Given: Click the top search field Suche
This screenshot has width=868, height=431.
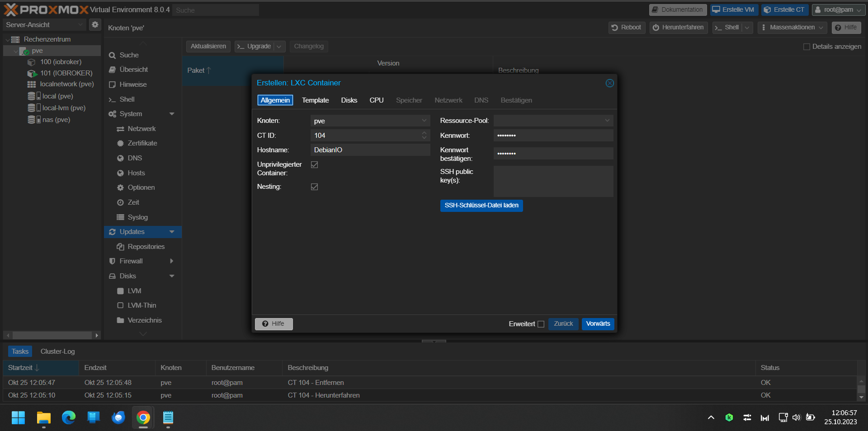Looking at the screenshot, I should (x=216, y=10).
